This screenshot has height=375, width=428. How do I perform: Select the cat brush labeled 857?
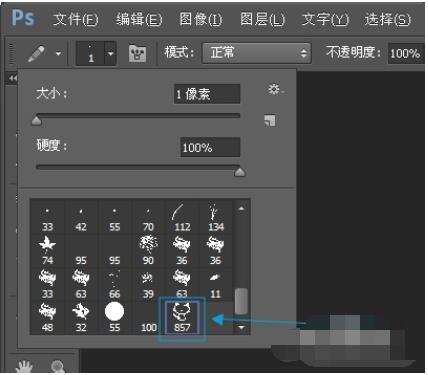pyautogui.click(x=182, y=317)
